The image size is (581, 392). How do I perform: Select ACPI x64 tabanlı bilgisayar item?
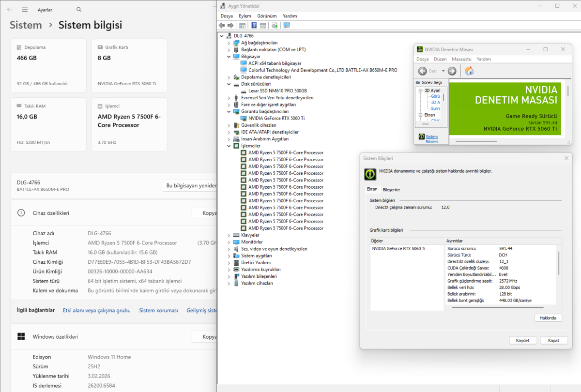(275, 63)
